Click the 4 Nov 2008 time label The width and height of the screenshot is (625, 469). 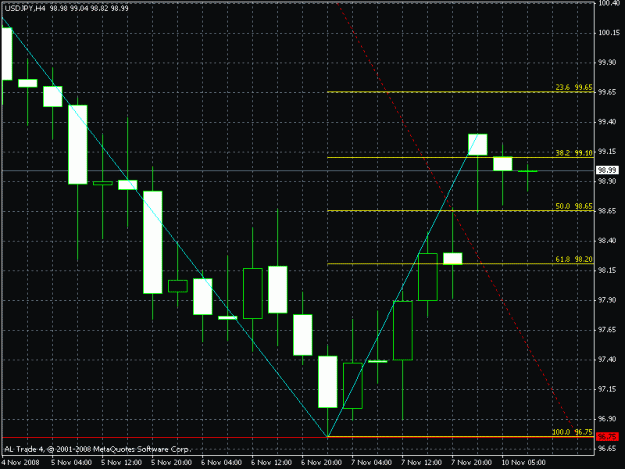coord(20,463)
